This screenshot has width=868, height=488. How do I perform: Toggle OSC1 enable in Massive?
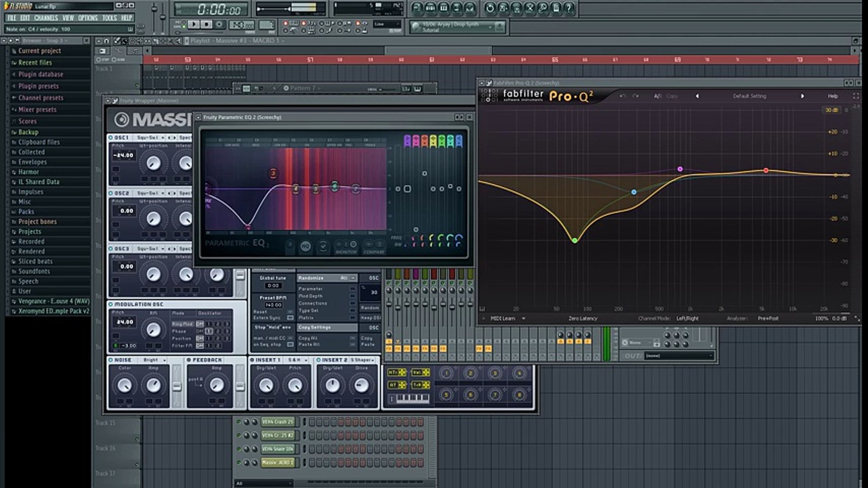pos(111,137)
